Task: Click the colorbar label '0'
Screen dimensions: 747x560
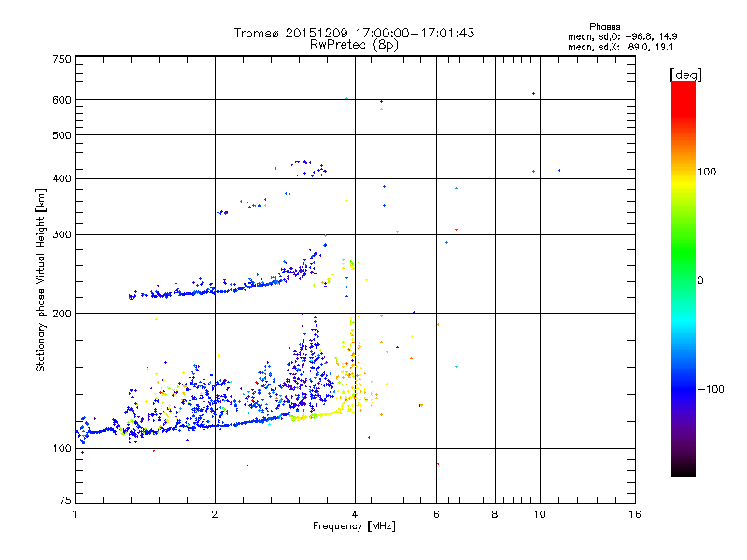Action: [x=699, y=281]
